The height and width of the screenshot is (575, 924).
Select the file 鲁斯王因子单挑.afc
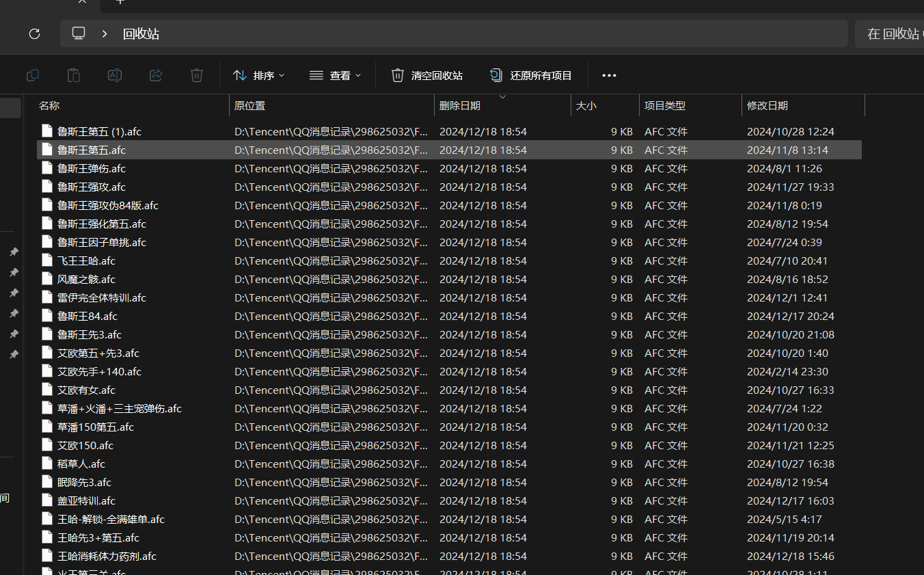pos(449,242)
